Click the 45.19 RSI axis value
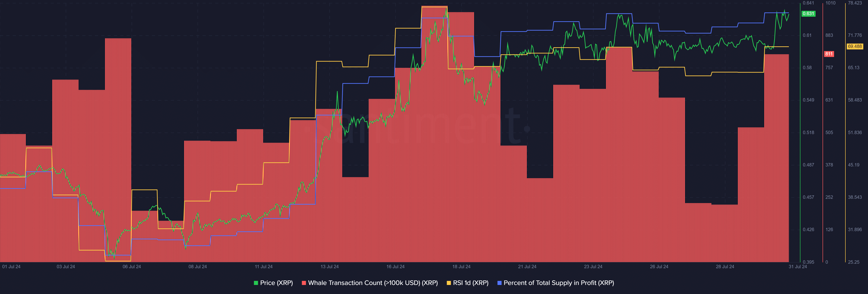The height and width of the screenshot is (294, 868). pyautogui.click(x=854, y=165)
